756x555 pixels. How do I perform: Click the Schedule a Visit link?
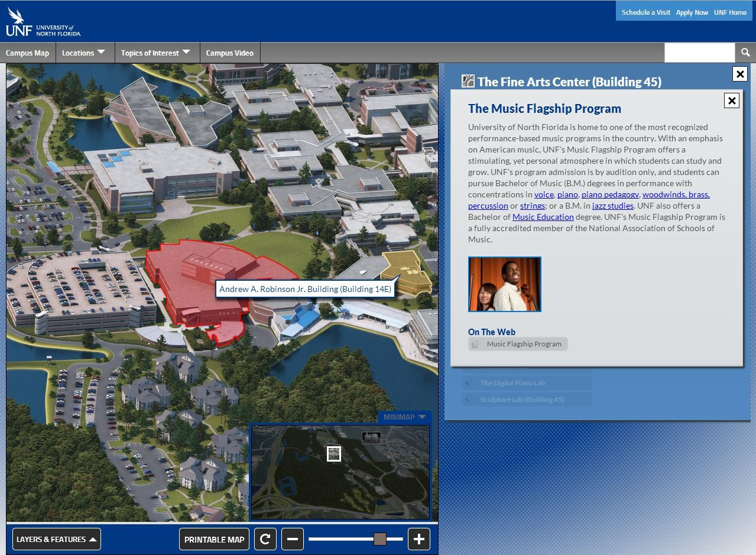coord(645,12)
